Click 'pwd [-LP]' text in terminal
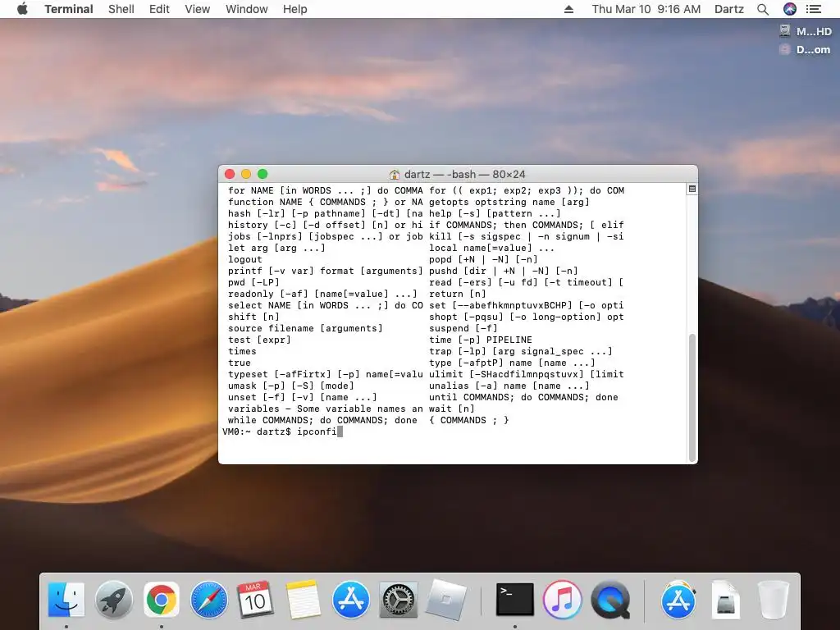This screenshot has height=630, width=840. (x=254, y=282)
